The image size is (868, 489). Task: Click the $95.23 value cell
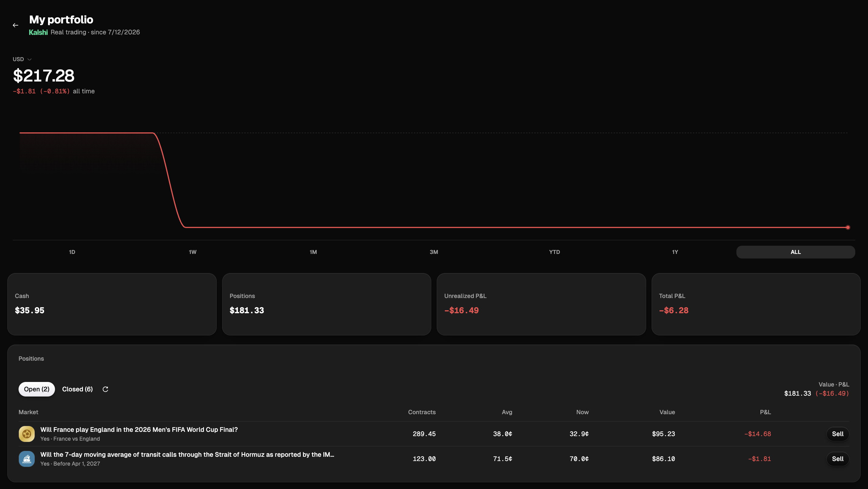click(x=663, y=434)
